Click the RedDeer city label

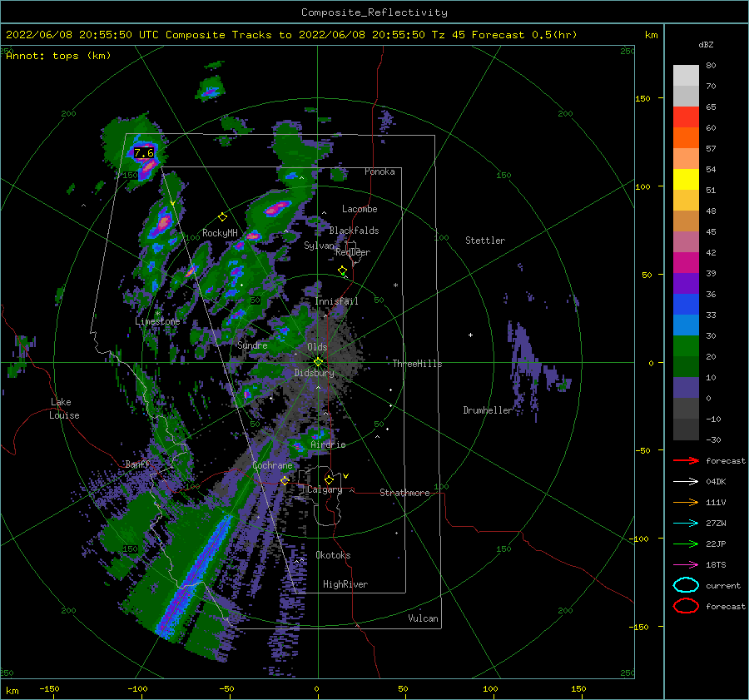click(353, 252)
